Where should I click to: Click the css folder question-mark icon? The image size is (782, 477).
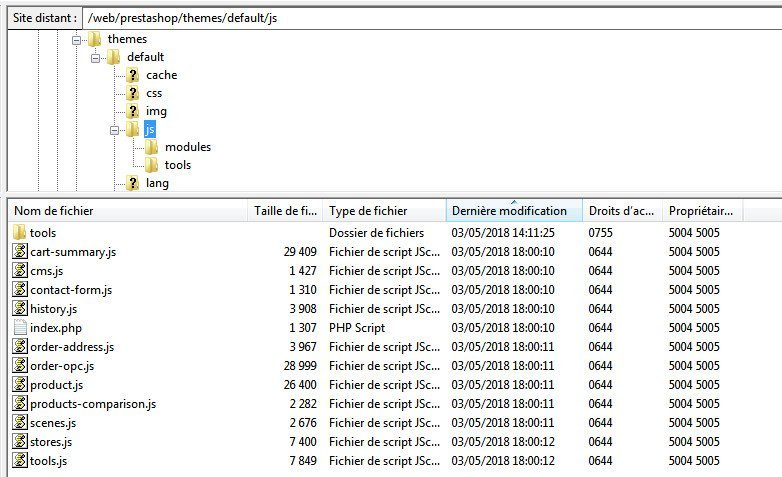(x=133, y=93)
